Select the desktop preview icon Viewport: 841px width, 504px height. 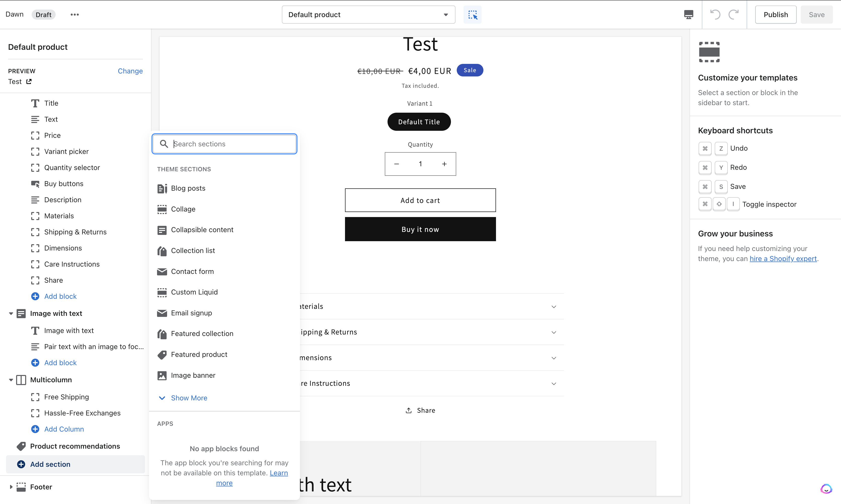point(689,14)
